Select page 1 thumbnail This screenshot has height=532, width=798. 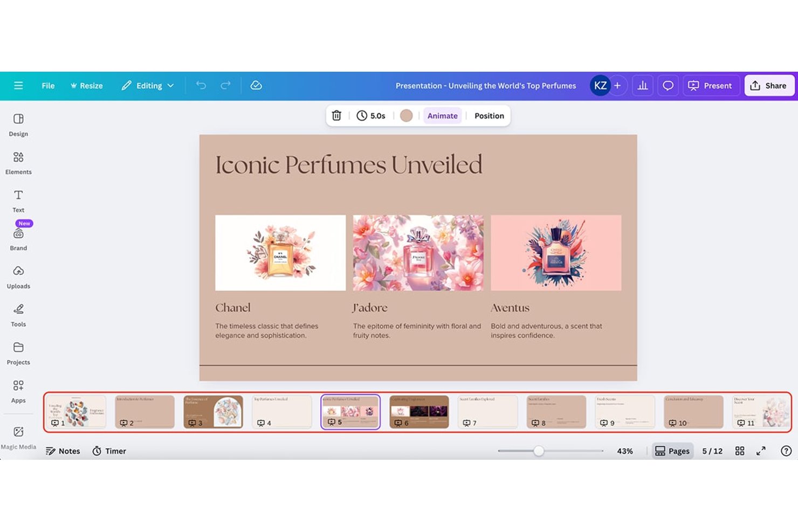point(75,412)
